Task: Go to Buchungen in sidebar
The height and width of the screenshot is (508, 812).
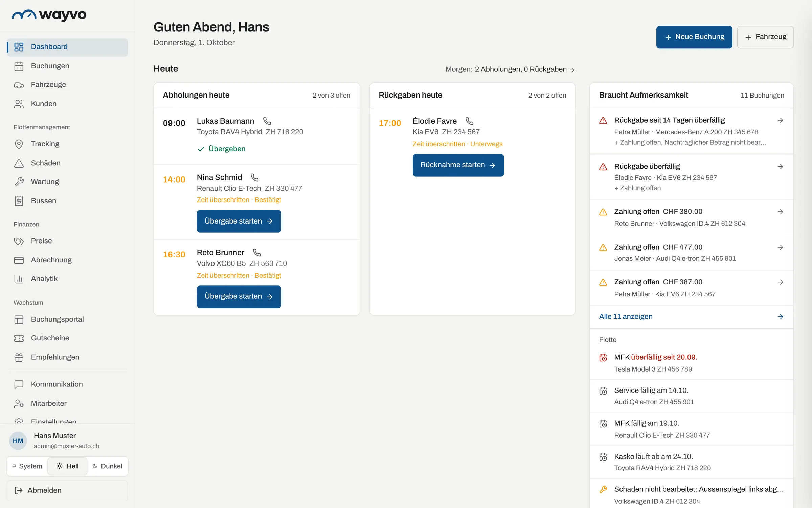Action: pyautogui.click(x=67, y=66)
